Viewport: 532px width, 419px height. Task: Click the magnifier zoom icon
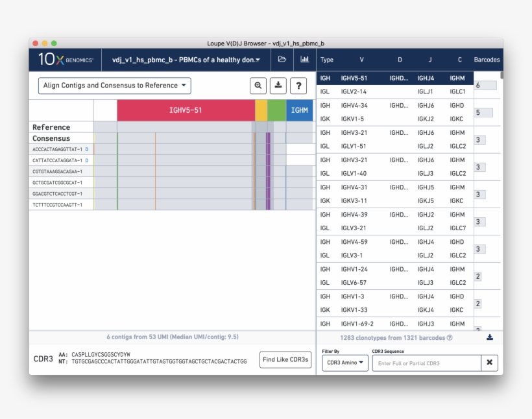click(258, 86)
